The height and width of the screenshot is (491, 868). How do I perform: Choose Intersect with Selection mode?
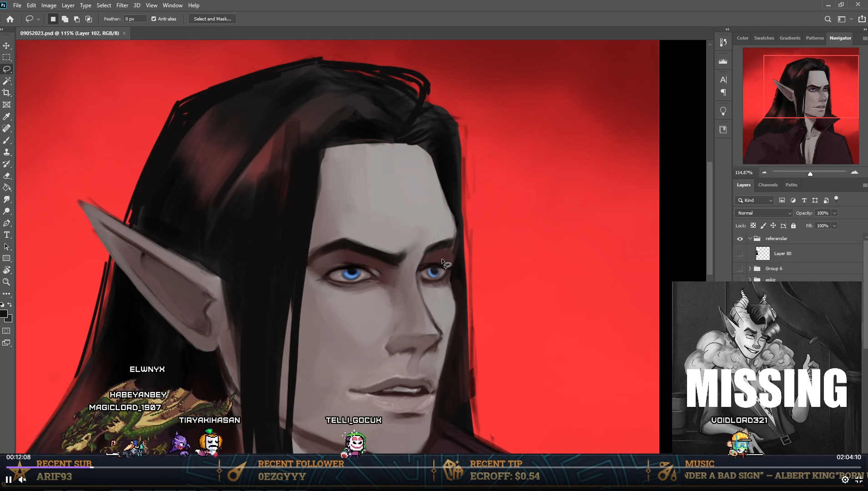tap(89, 19)
